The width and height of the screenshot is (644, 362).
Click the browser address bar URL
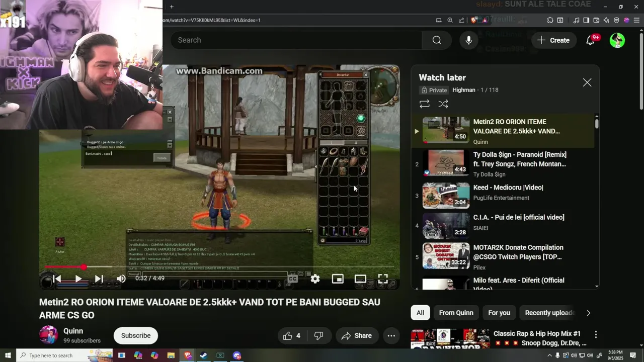(x=211, y=20)
